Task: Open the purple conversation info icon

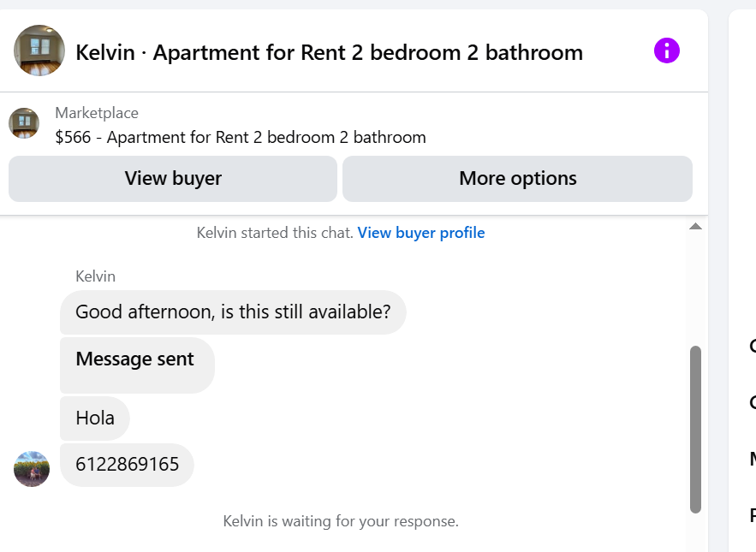Action: (666, 51)
